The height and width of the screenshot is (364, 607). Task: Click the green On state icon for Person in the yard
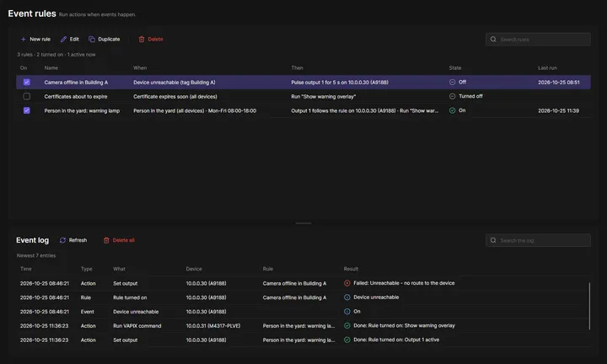(452, 110)
